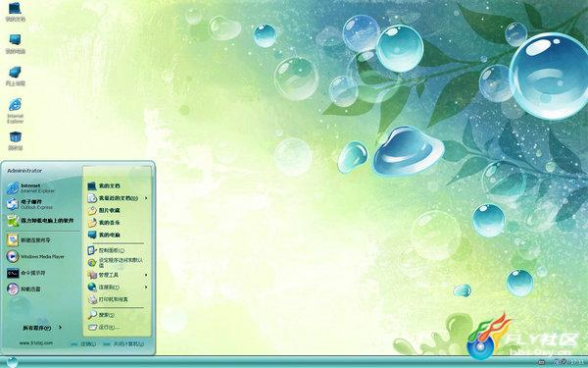Select the My Documents desktop icon
The image size is (588, 368).
(x=16, y=12)
